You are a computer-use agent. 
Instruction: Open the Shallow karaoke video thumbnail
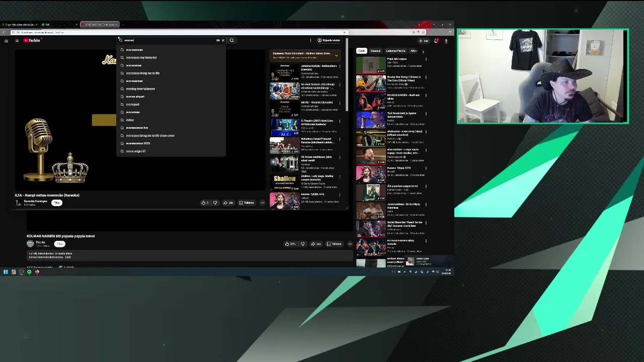tap(285, 182)
